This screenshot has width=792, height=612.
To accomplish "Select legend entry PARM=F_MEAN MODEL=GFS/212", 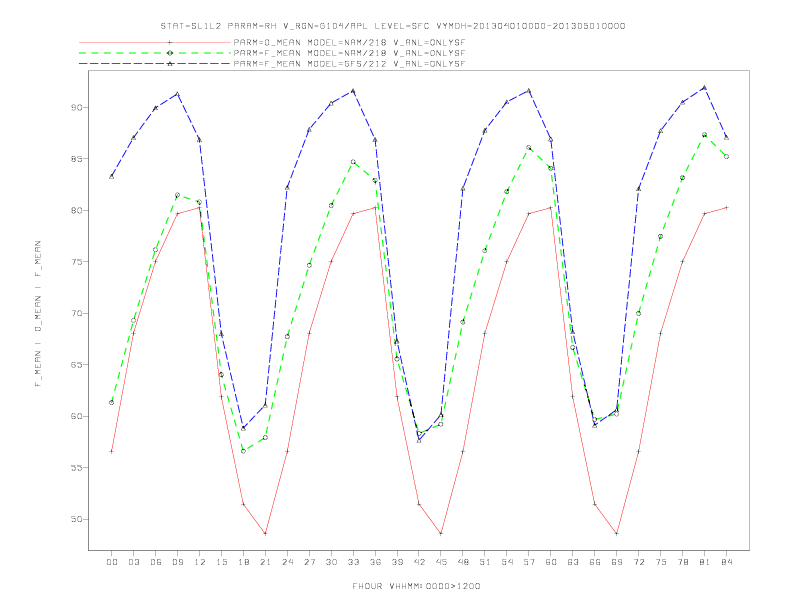I will (349, 64).
